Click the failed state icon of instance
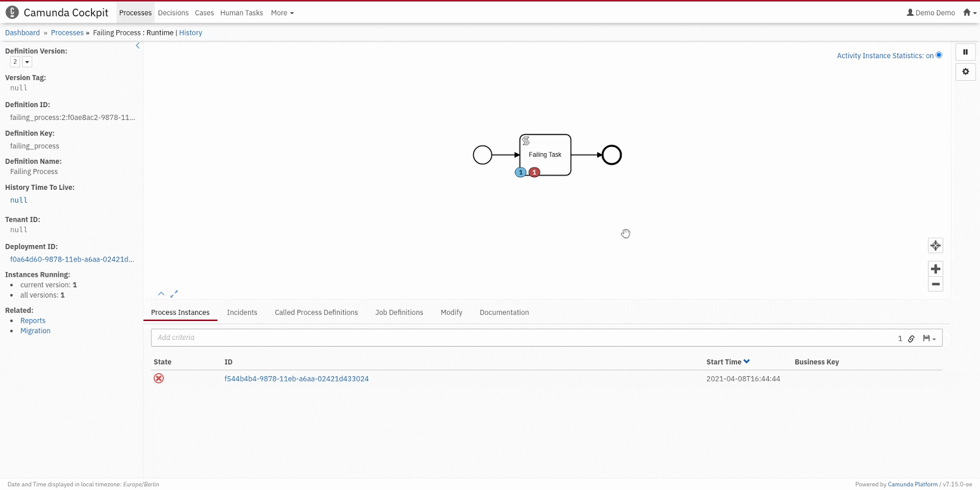The height and width of the screenshot is (490, 980). coord(159,379)
